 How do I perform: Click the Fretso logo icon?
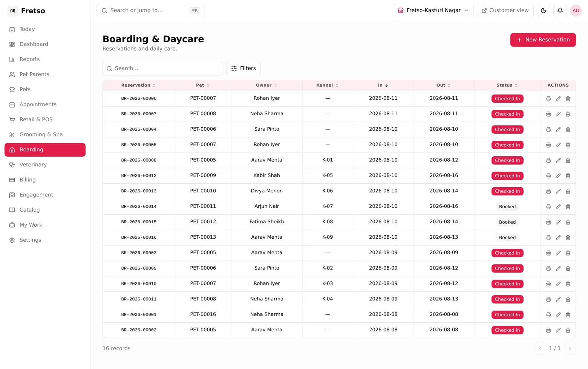pyautogui.click(x=13, y=11)
